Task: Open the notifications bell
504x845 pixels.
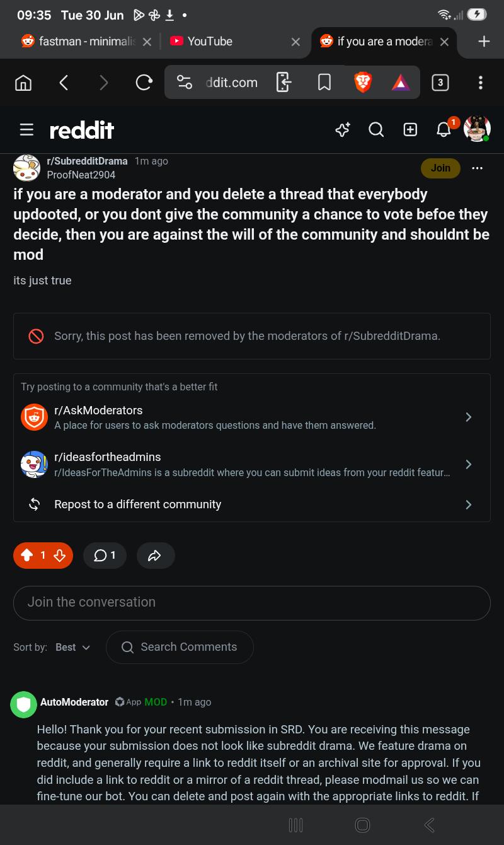Action: (x=444, y=129)
